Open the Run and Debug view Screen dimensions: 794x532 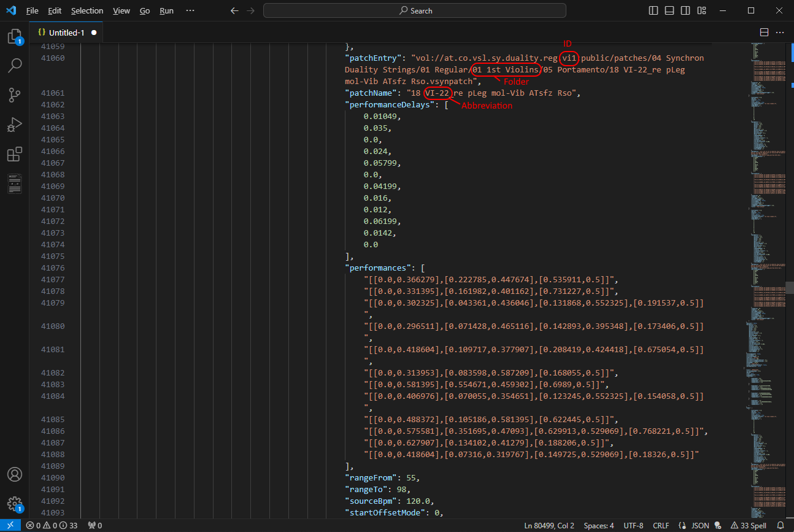[15, 125]
